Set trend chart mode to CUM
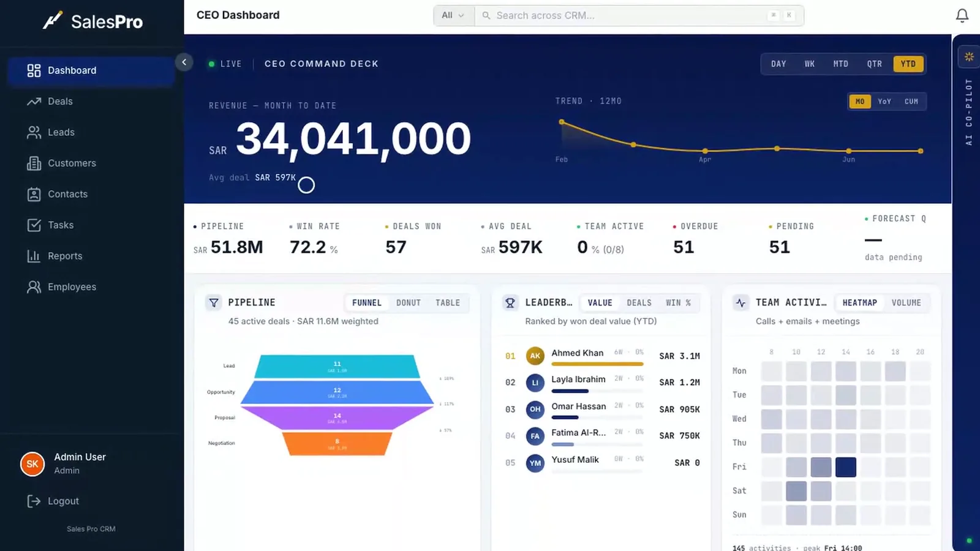Screen dimensions: 980x551 (x=911, y=102)
